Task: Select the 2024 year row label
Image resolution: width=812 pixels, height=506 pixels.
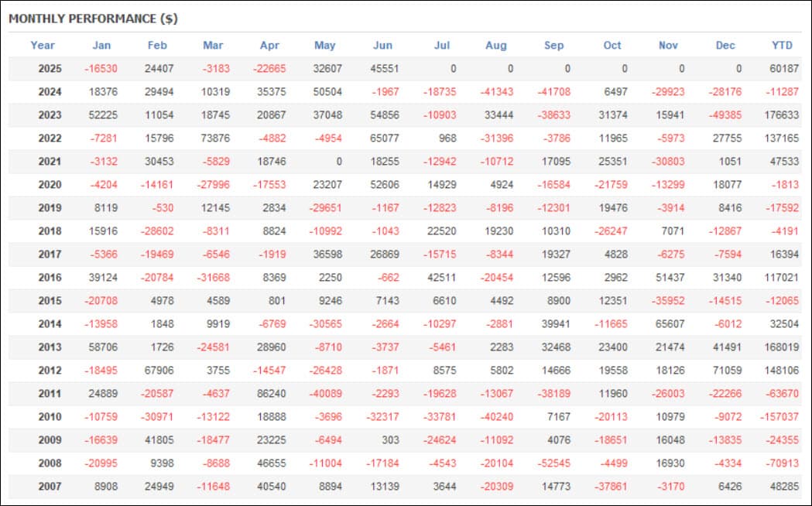Action: pos(50,91)
